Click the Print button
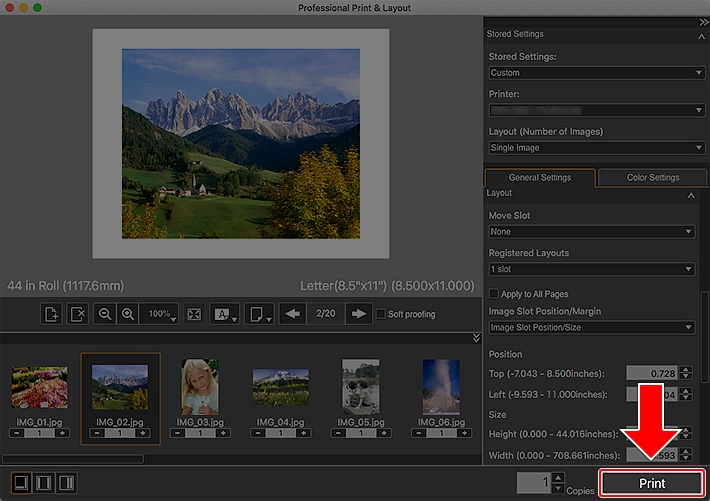This screenshot has height=501, width=710. [x=651, y=483]
